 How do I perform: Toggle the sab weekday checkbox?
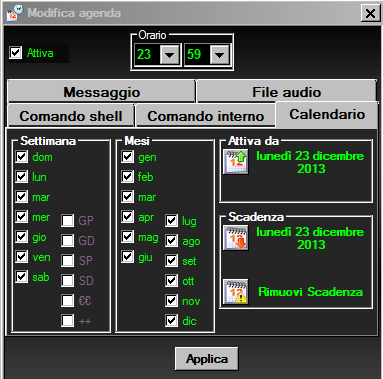[x=22, y=277]
